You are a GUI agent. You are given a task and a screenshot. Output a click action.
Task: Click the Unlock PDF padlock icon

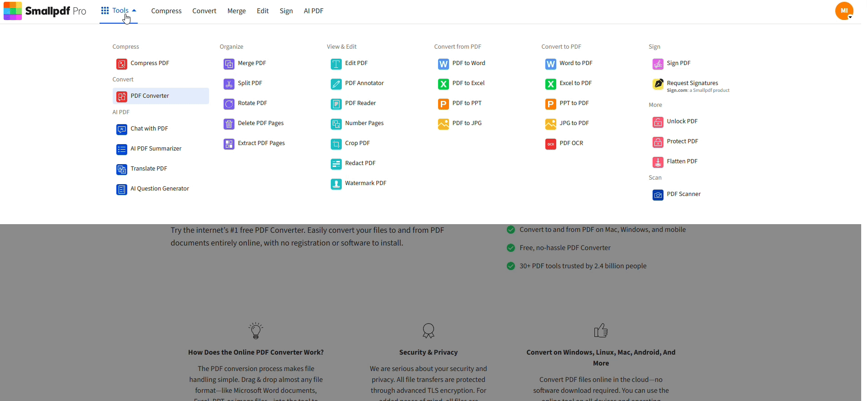pyautogui.click(x=658, y=122)
